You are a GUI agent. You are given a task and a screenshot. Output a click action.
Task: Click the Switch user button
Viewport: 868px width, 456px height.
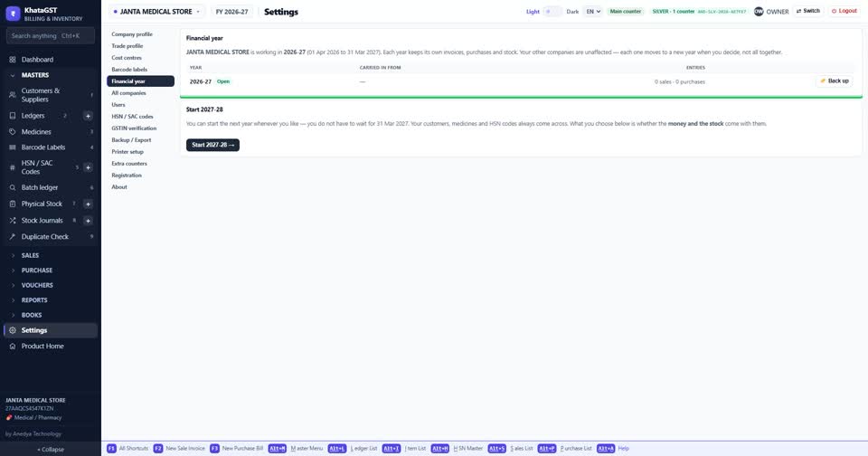[808, 11]
